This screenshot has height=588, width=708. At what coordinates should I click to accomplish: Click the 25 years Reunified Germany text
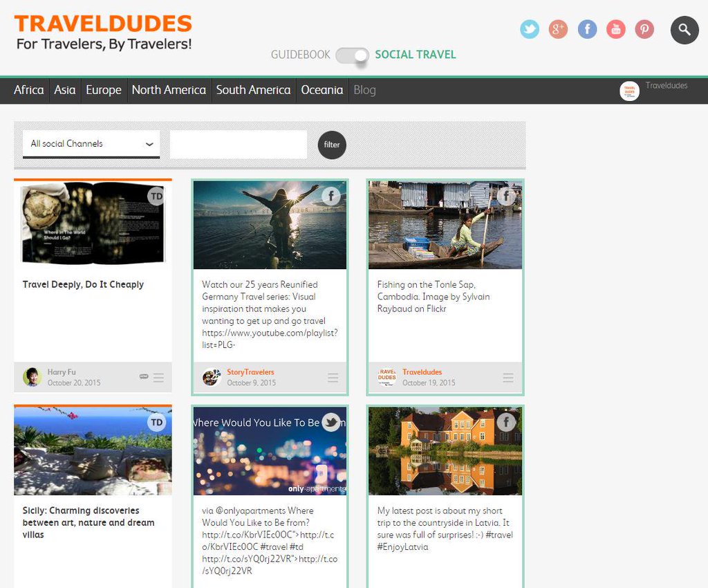pos(270,315)
